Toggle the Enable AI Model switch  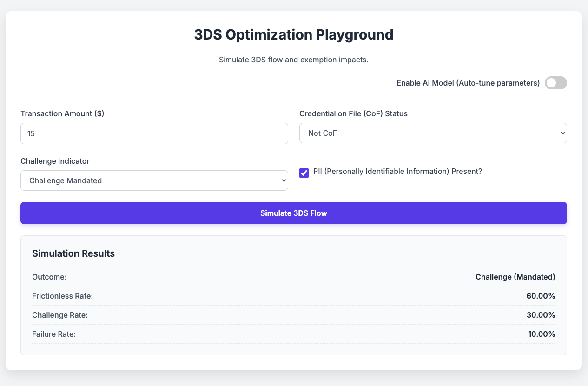pyautogui.click(x=555, y=83)
